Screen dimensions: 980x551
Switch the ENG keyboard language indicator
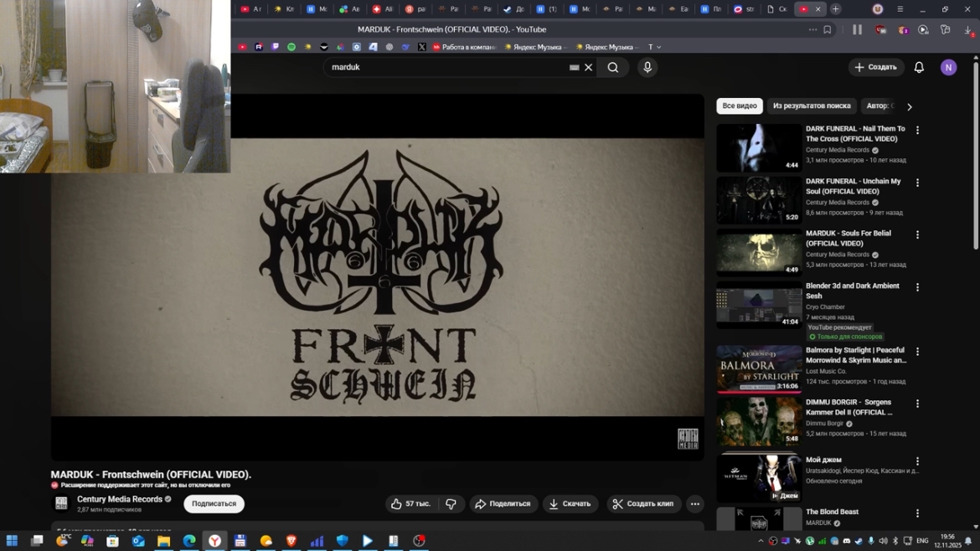922,541
